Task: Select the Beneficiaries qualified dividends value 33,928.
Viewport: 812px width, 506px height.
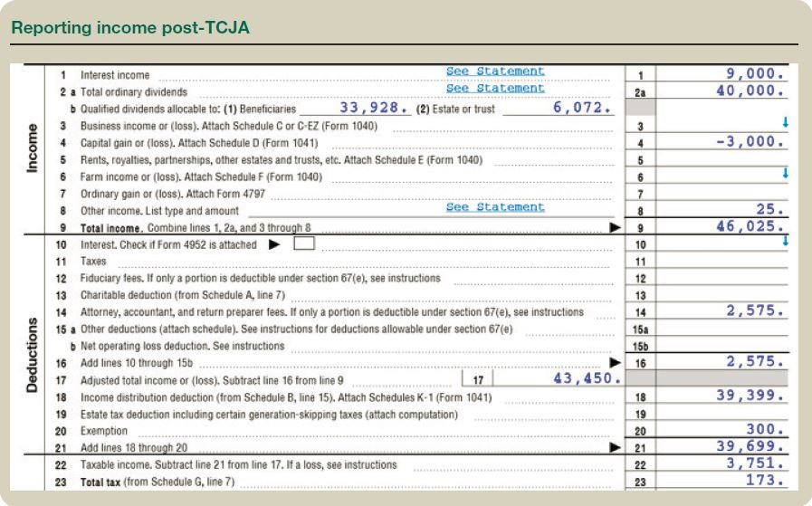Action: (x=374, y=107)
